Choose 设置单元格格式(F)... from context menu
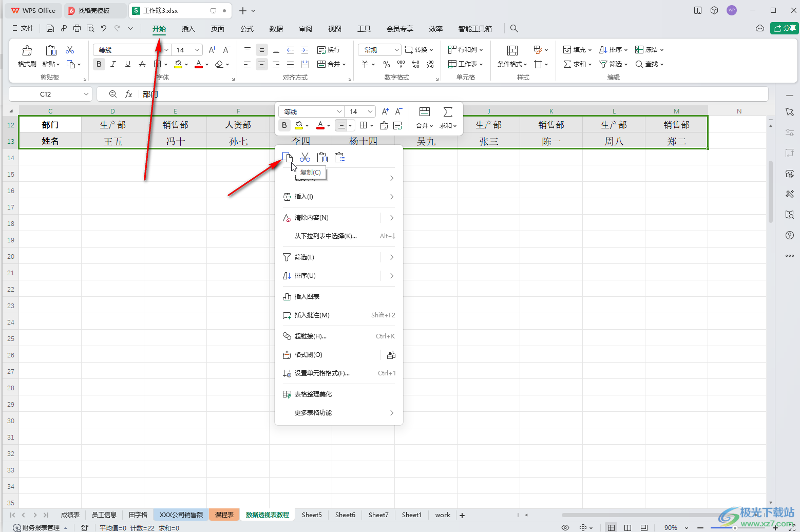The image size is (800, 532). 339,373
